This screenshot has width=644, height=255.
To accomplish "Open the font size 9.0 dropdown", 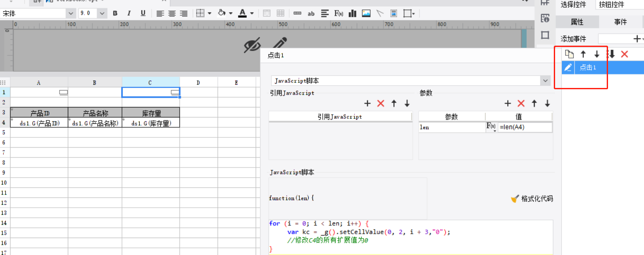I will 102,14.
